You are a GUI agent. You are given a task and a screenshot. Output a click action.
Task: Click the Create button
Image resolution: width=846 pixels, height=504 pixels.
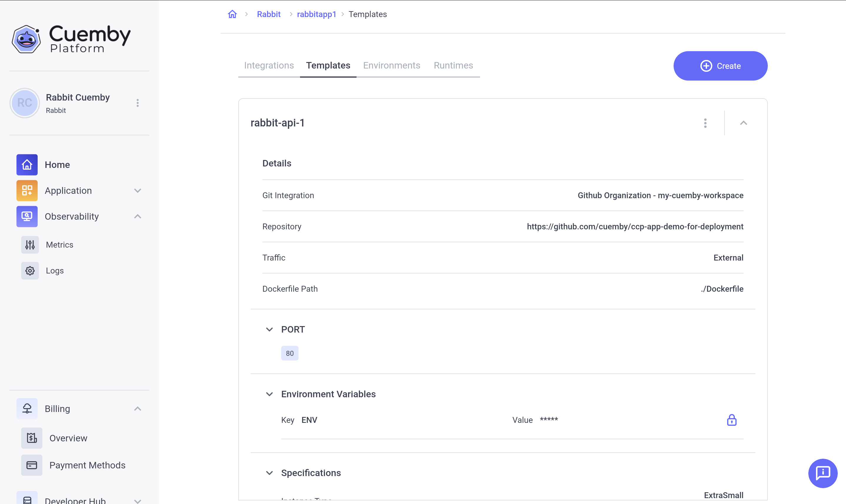(x=720, y=66)
